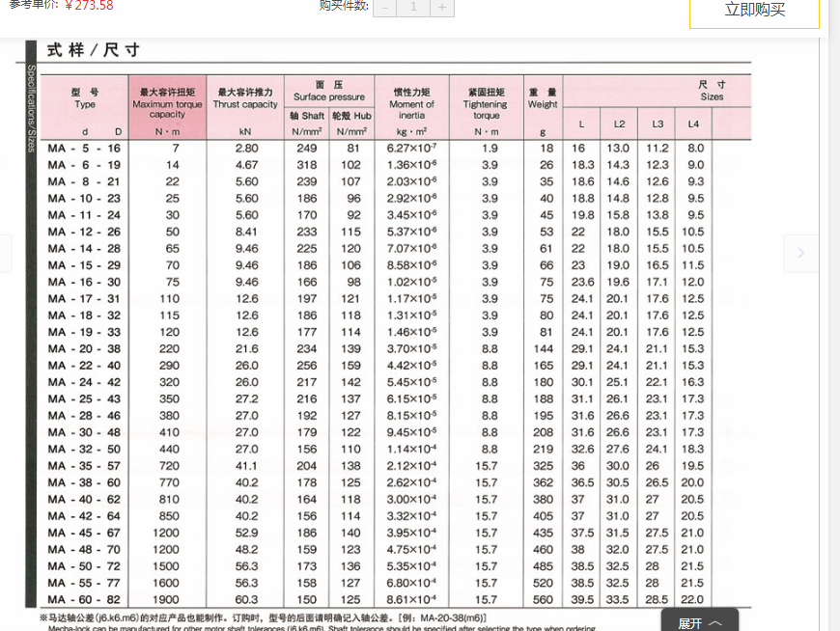Click thrust capacity value 41.1

tap(246, 466)
